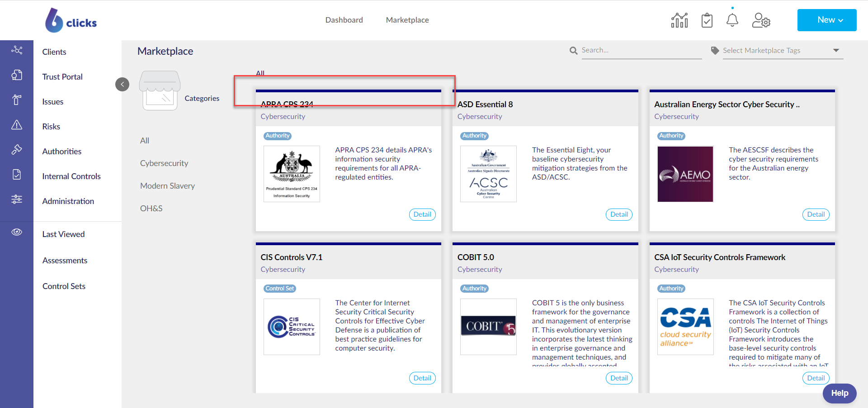The image size is (868, 408).
Task: Go to Trust Portal
Action: coord(62,77)
